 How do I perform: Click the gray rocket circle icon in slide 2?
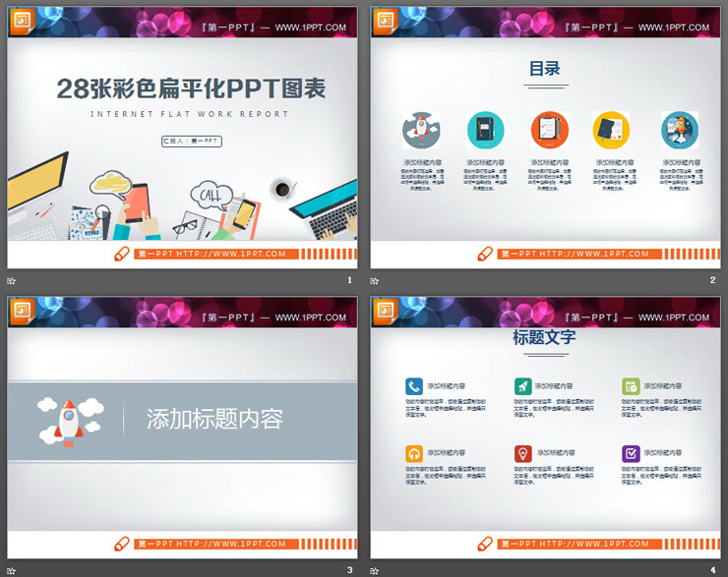(421, 130)
